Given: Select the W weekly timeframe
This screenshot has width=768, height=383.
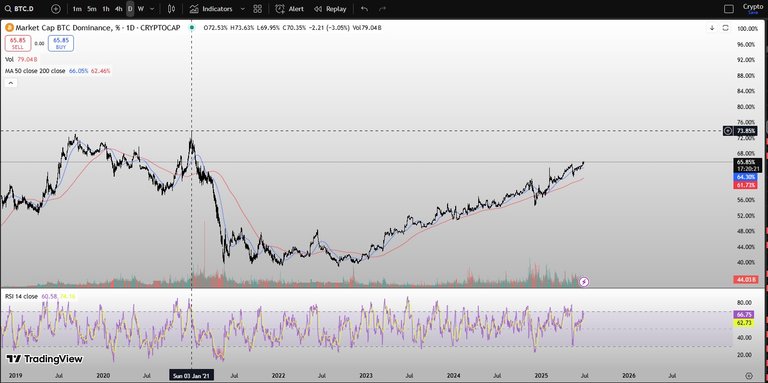Looking at the screenshot, I should [x=141, y=9].
